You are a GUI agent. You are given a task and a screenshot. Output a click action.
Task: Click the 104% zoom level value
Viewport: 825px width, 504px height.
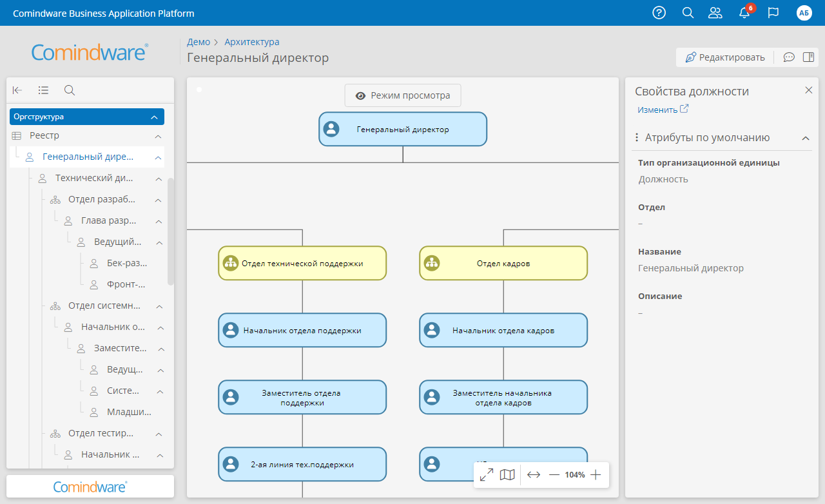[575, 475]
